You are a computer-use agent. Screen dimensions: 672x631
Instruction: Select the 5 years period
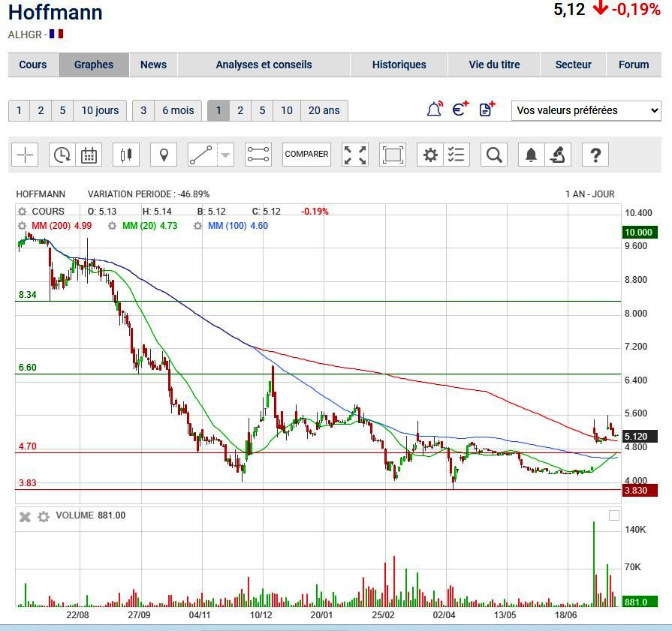point(262,110)
